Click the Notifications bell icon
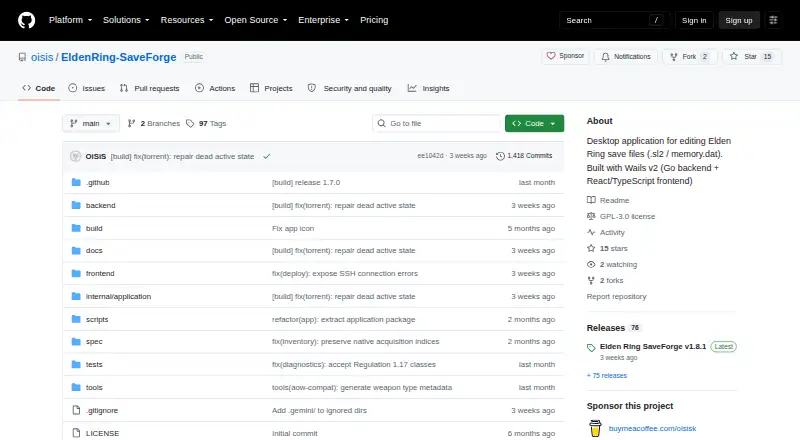The image size is (800, 440). [x=605, y=57]
